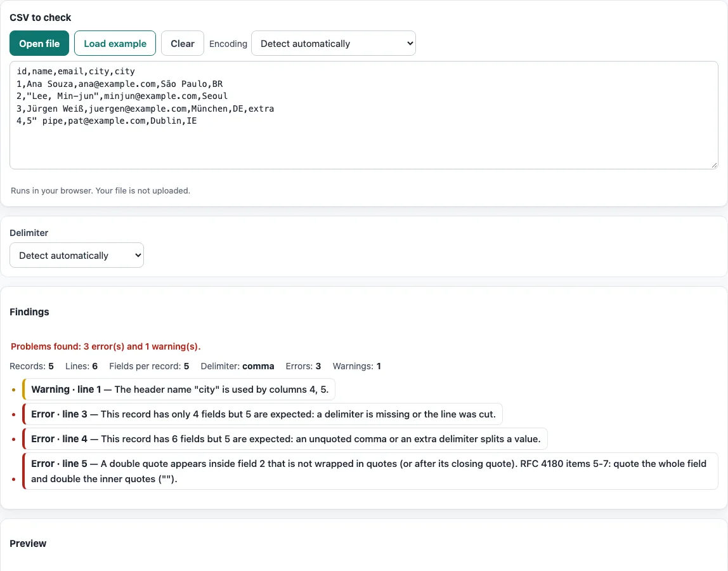Clear the CSV input
This screenshot has height=571, width=728.
(183, 43)
